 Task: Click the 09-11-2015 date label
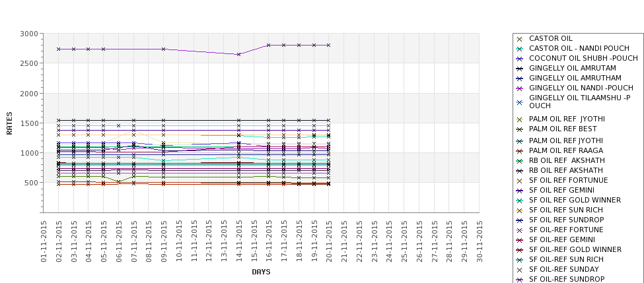(x=163, y=241)
